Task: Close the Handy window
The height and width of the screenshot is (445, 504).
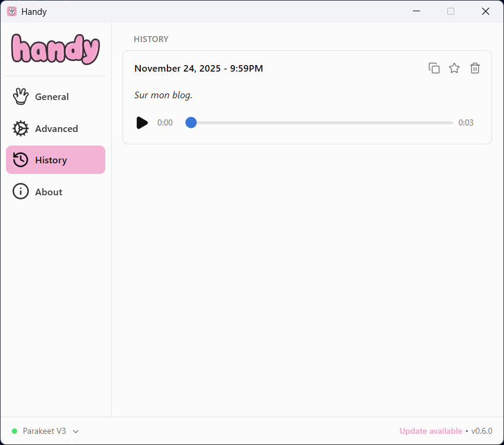Action: (x=486, y=11)
